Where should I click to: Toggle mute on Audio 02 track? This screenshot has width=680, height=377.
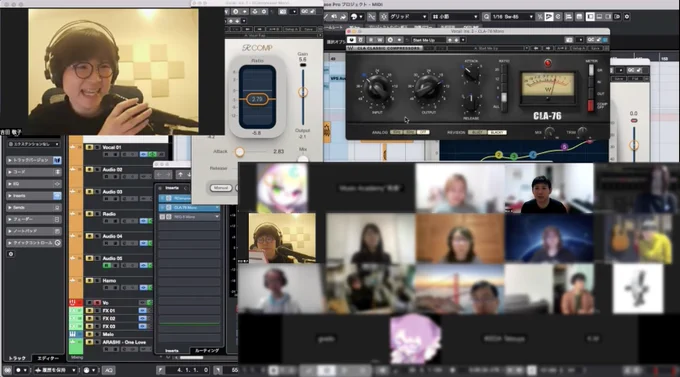89,170
